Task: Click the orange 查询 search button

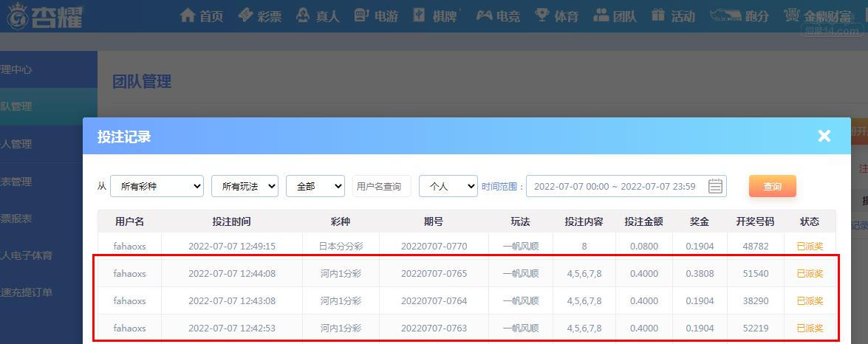Action: tap(772, 186)
